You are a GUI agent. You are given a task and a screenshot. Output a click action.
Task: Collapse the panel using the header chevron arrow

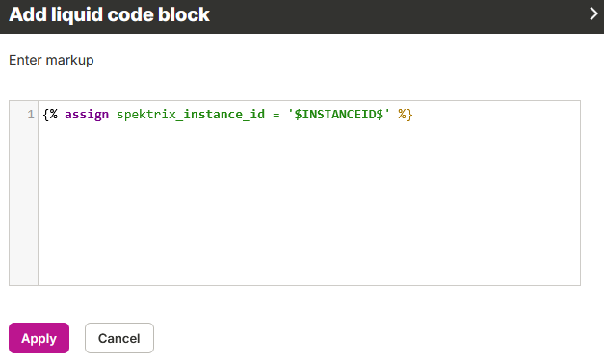tap(593, 13)
